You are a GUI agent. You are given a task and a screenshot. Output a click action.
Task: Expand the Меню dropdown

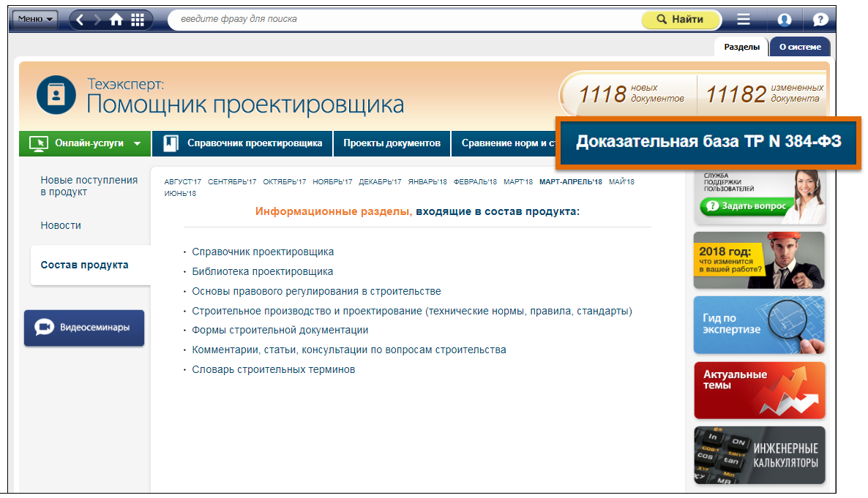coord(35,20)
